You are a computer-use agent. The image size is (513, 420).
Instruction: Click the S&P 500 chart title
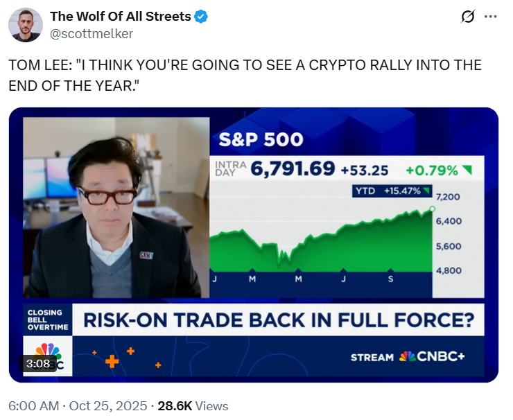tap(261, 139)
